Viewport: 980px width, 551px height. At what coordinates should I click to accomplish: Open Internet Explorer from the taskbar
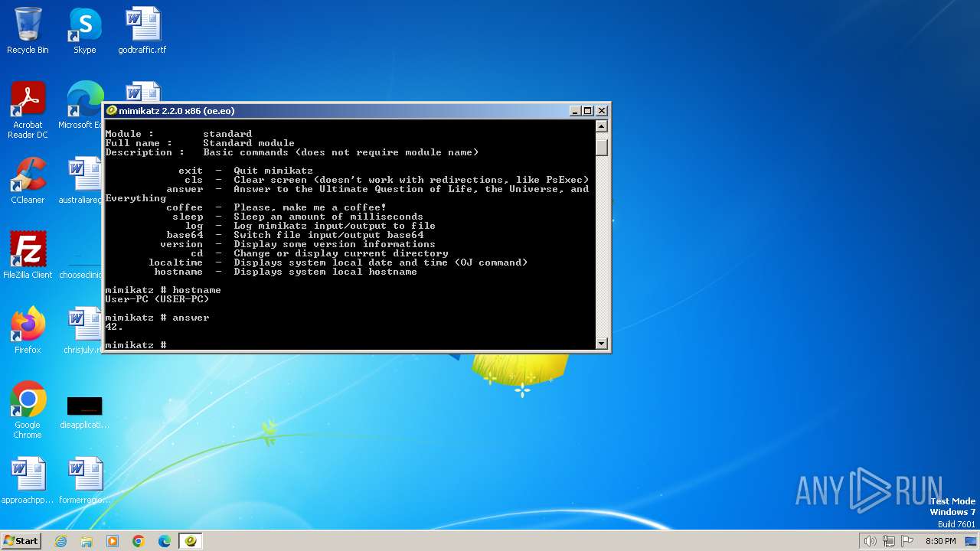[x=60, y=541]
